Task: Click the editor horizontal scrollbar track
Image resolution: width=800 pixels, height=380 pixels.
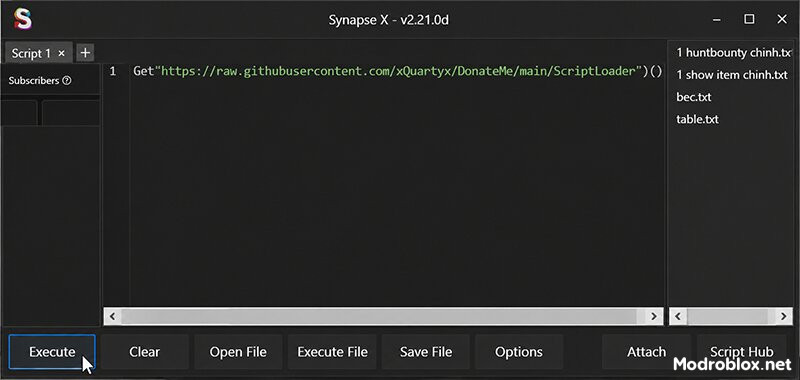Action: click(x=383, y=316)
